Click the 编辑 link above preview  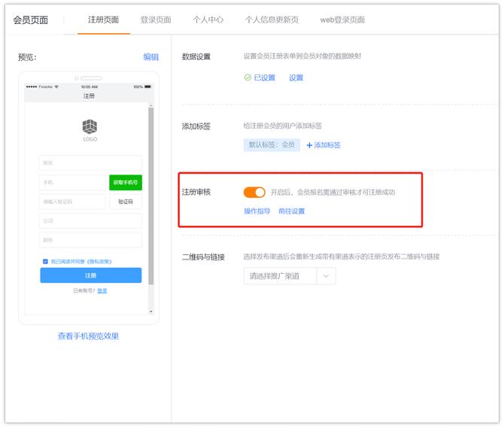click(150, 57)
